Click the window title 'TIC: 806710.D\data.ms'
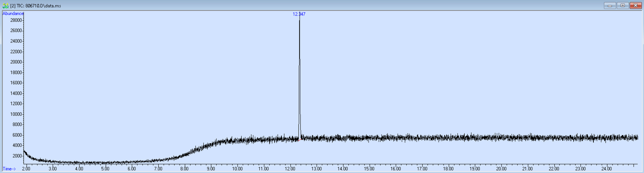This screenshot has width=644, height=173. coord(39,6)
